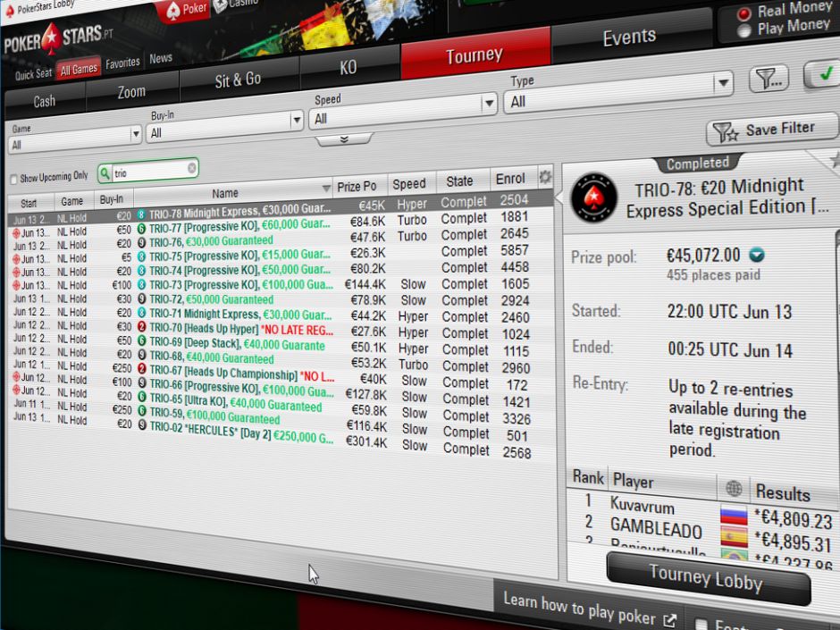The height and width of the screenshot is (630, 840).
Task: Open the Favorites tab
Action: click(x=122, y=63)
